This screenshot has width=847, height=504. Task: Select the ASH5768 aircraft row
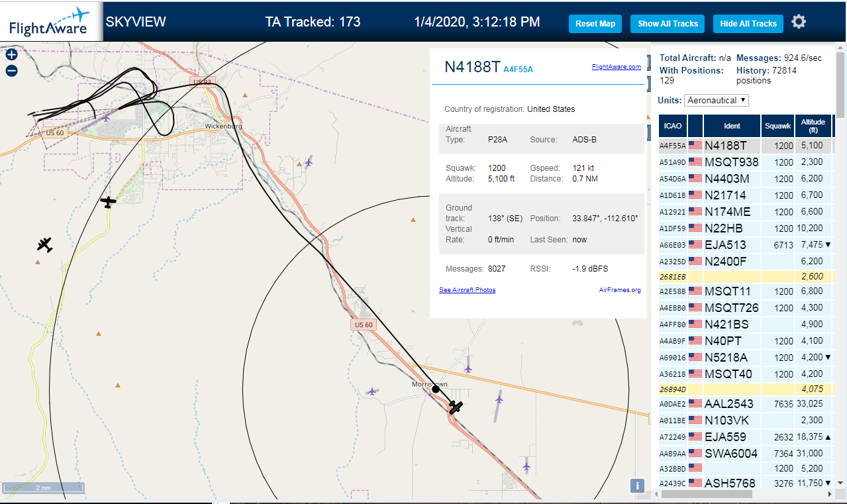746,483
